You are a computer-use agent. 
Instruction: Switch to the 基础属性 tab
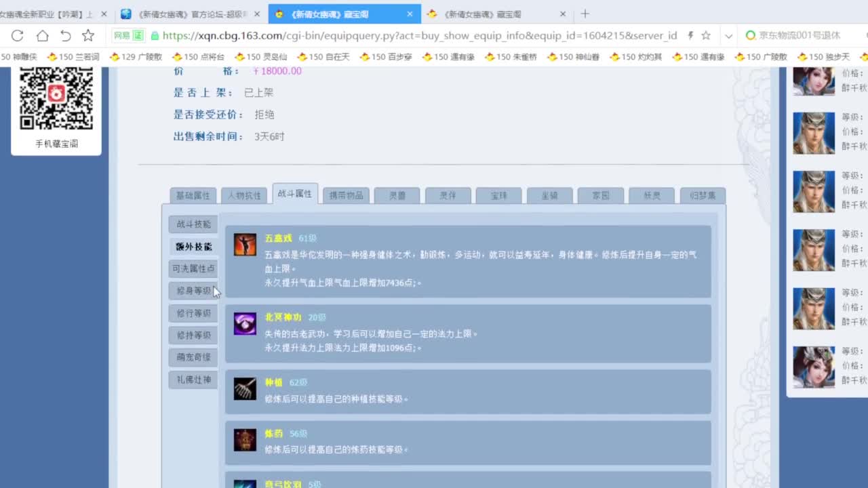(193, 195)
